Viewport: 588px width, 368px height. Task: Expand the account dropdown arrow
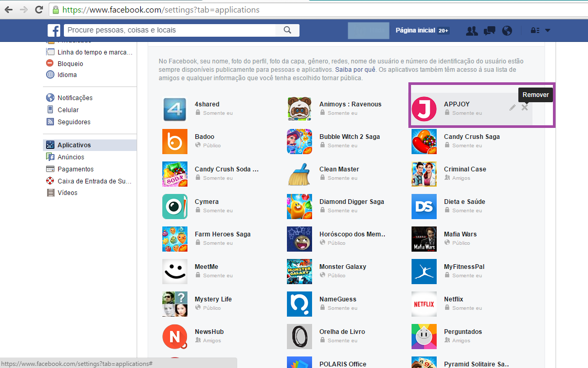click(548, 30)
